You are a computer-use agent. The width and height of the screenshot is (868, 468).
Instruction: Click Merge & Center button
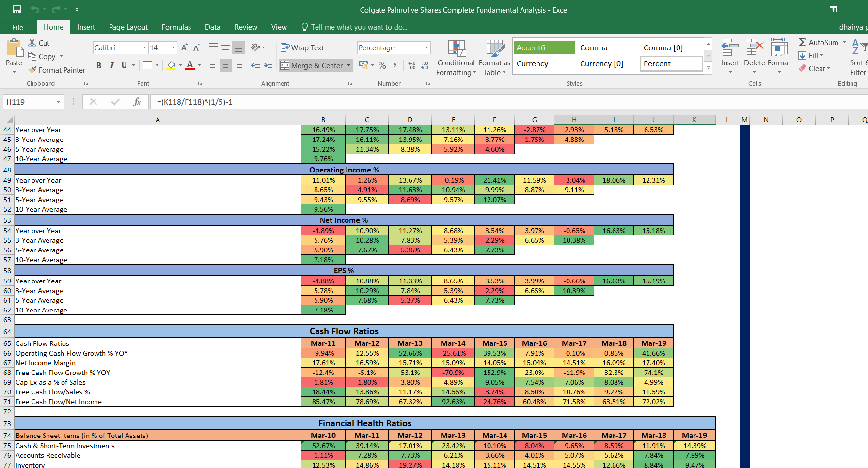click(312, 65)
